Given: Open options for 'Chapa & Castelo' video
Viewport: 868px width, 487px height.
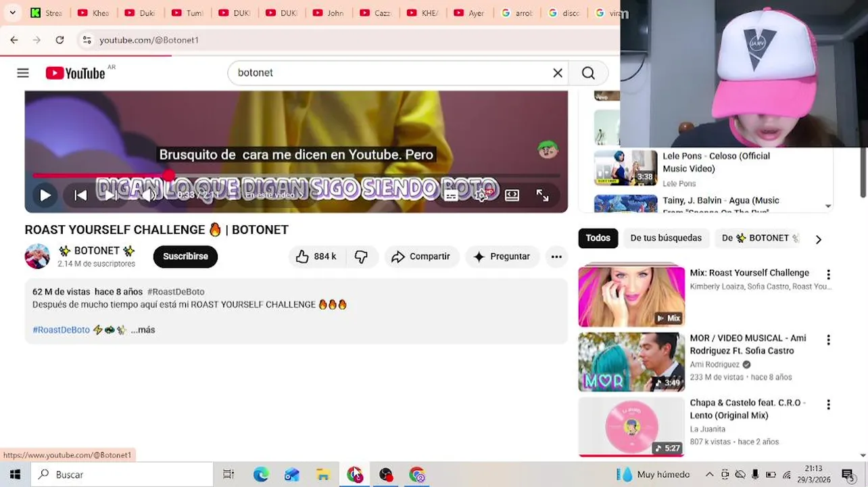Looking at the screenshot, I should 828,404.
